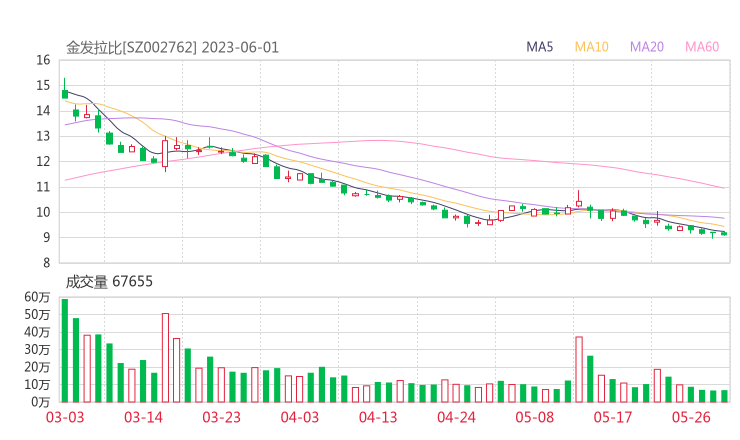The image size is (740, 440).
Task: Click the 04-03 date axis label
Action: point(300,417)
